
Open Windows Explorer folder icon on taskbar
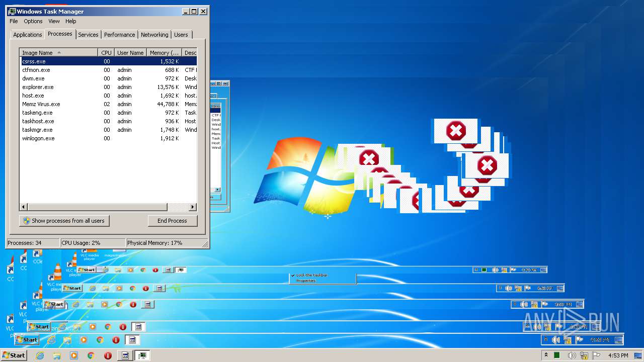click(x=57, y=355)
